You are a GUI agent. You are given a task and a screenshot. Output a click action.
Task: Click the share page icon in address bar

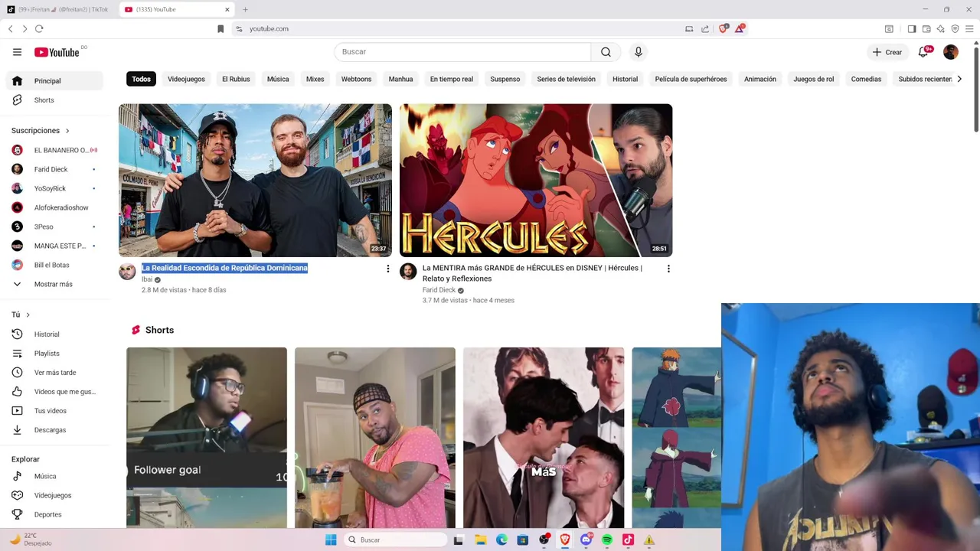705,28
